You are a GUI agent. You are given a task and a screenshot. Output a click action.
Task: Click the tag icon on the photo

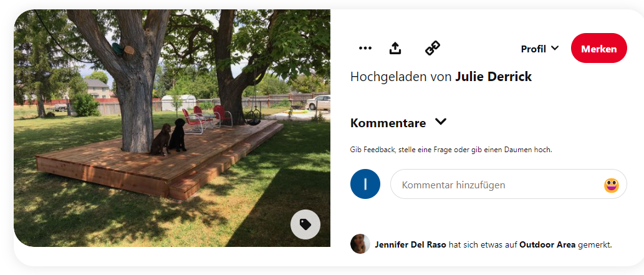pyautogui.click(x=305, y=224)
